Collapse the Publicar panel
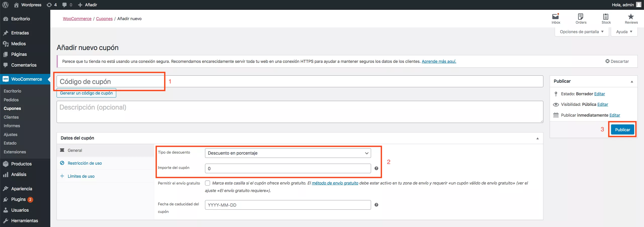 click(x=632, y=81)
